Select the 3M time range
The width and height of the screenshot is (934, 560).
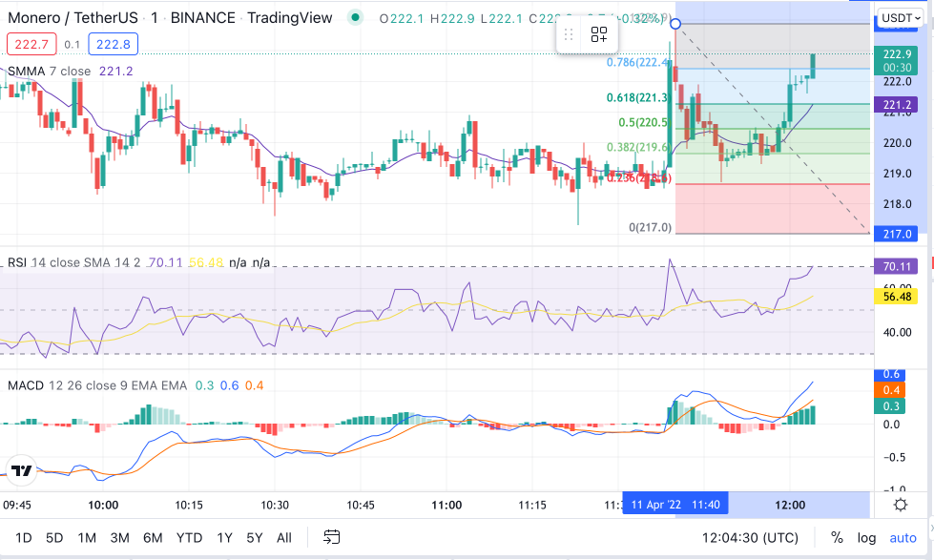(119, 538)
